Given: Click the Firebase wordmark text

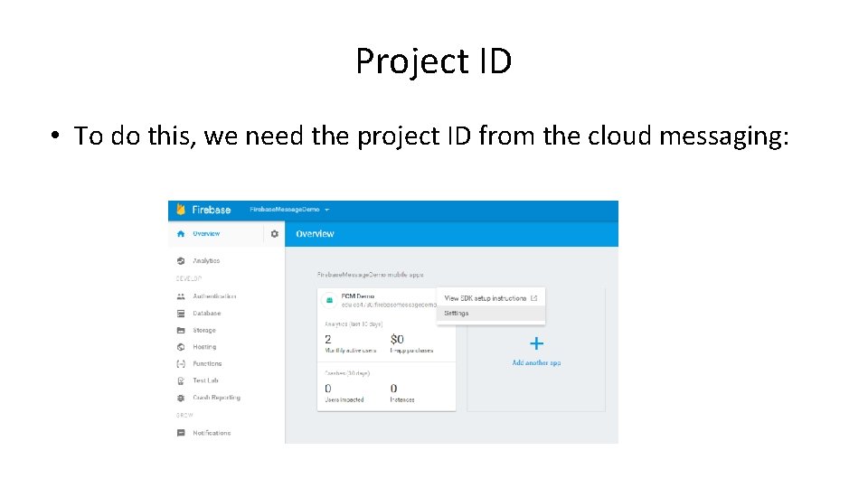Looking at the screenshot, I should (x=212, y=210).
